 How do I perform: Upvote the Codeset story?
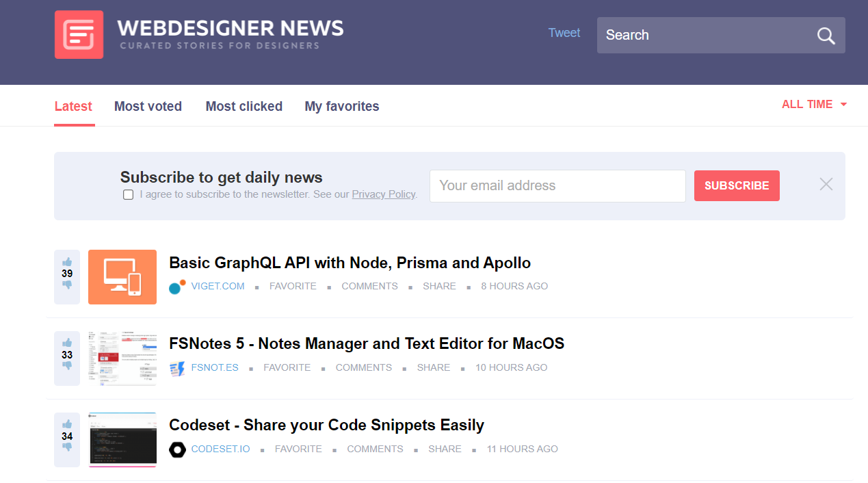point(67,425)
